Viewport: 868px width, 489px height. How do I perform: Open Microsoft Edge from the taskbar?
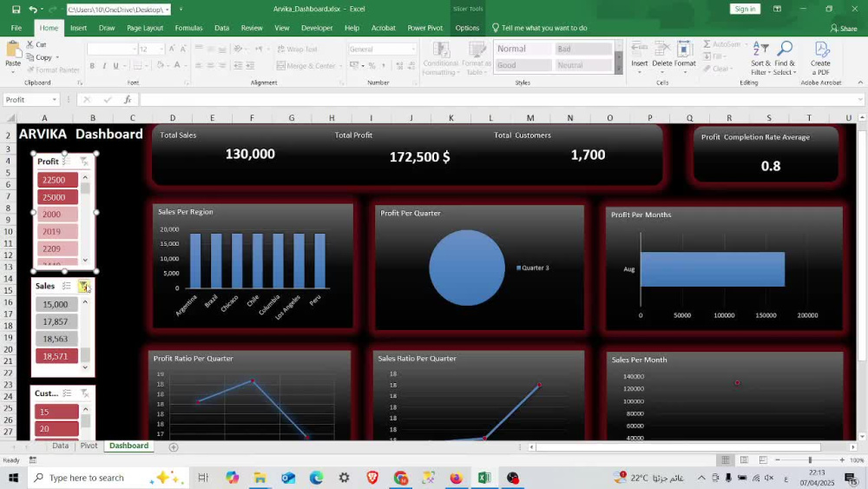[316, 478]
